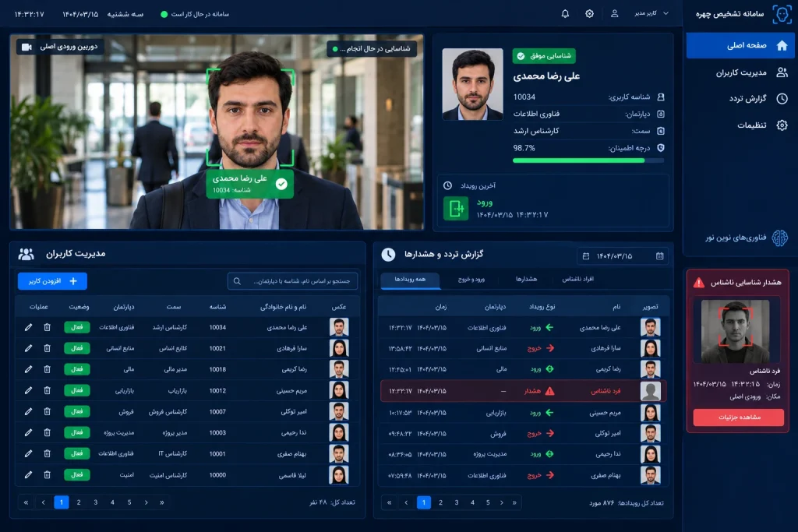The height and width of the screenshot is (532, 798).
Task: Click the search magnifier icon
Action: pos(237,281)
